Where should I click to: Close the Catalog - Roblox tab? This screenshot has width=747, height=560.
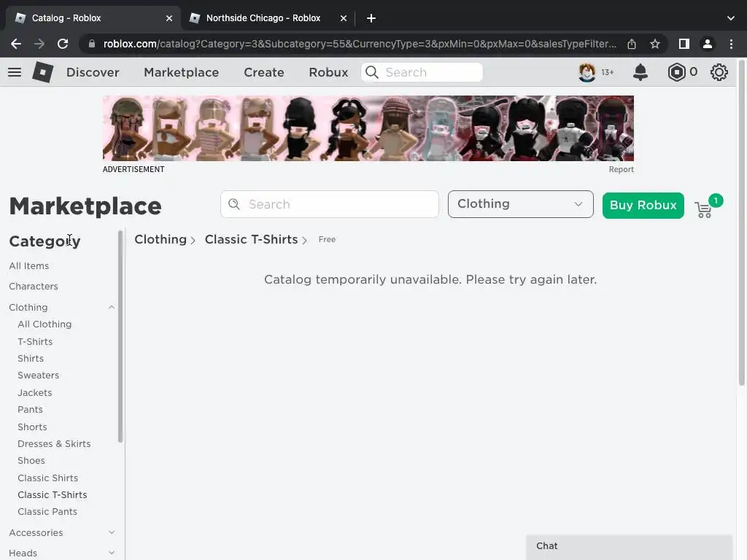point(169,18)
